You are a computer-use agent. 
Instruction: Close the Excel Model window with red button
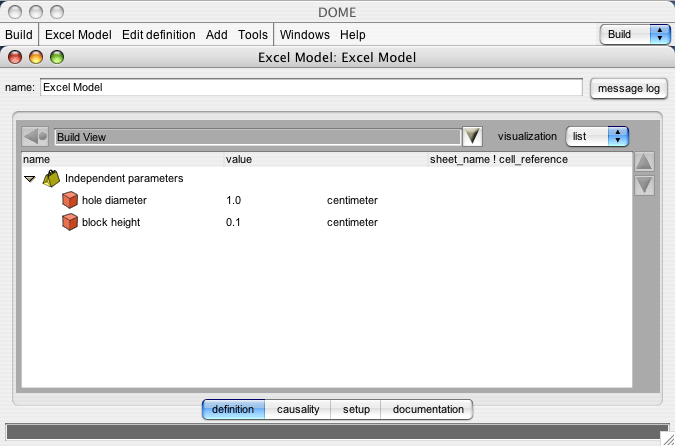tap(15, 57)
